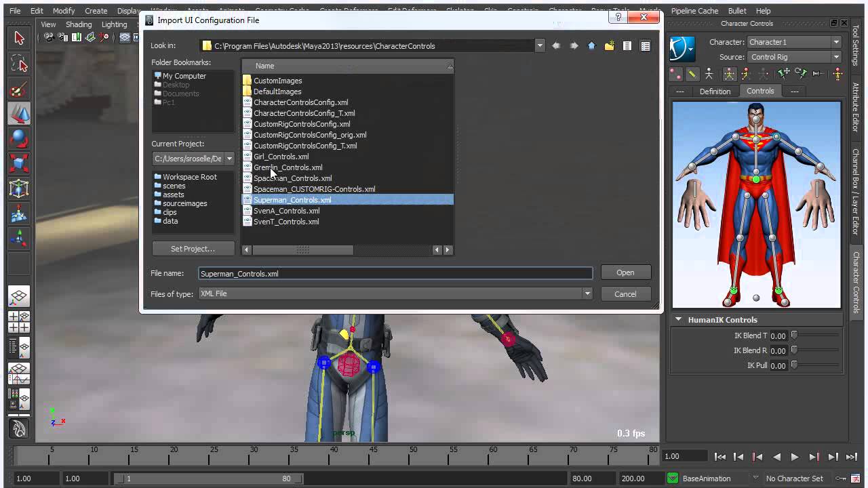
Task: Open the Source dropdown showing Control Rig
Action: point(794,57)
